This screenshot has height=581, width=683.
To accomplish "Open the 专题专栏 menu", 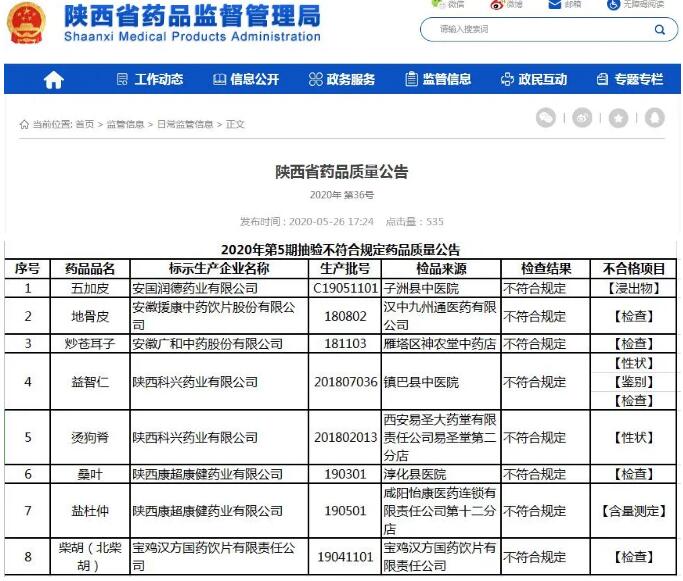I will coord(629,80).
